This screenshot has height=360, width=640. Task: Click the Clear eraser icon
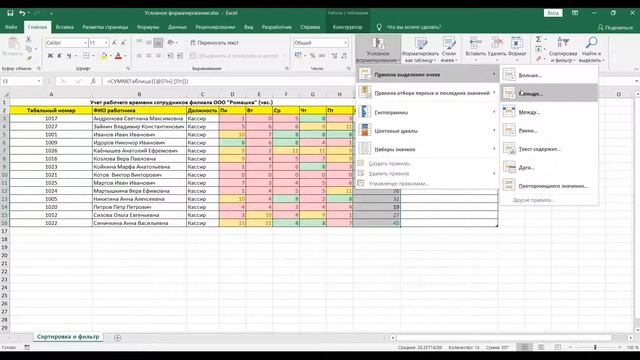538,59
